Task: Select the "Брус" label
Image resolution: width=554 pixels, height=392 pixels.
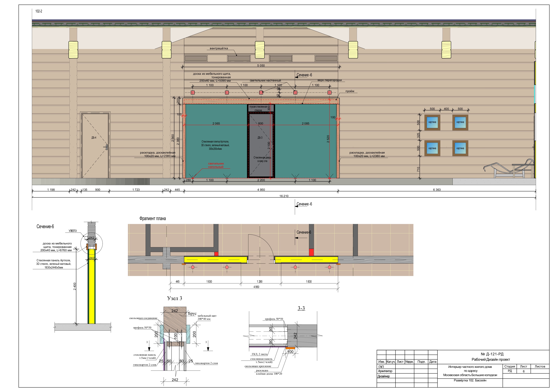Action: [192, 313]
